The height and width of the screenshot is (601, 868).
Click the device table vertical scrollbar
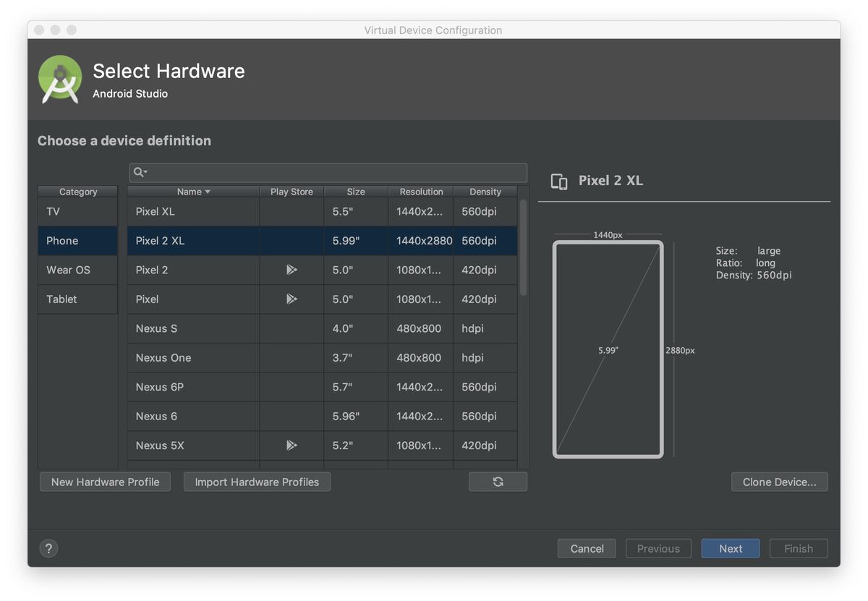click(523, 247)
